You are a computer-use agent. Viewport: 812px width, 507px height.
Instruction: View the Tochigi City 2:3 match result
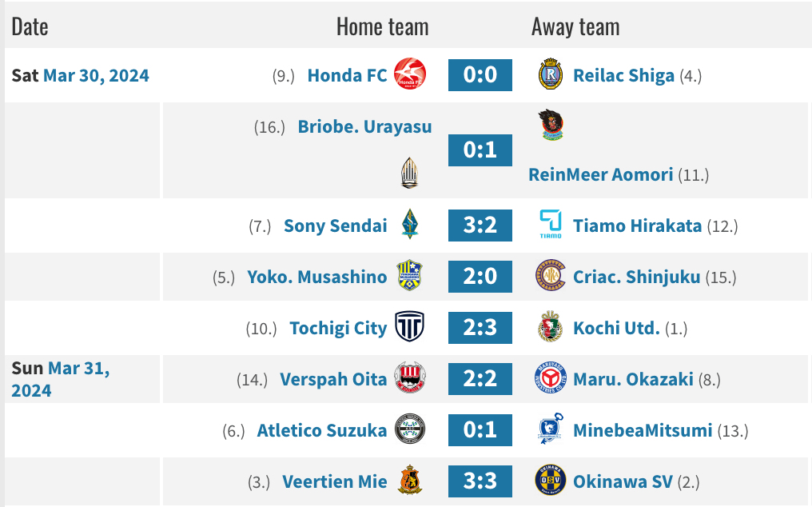point(480,327)
